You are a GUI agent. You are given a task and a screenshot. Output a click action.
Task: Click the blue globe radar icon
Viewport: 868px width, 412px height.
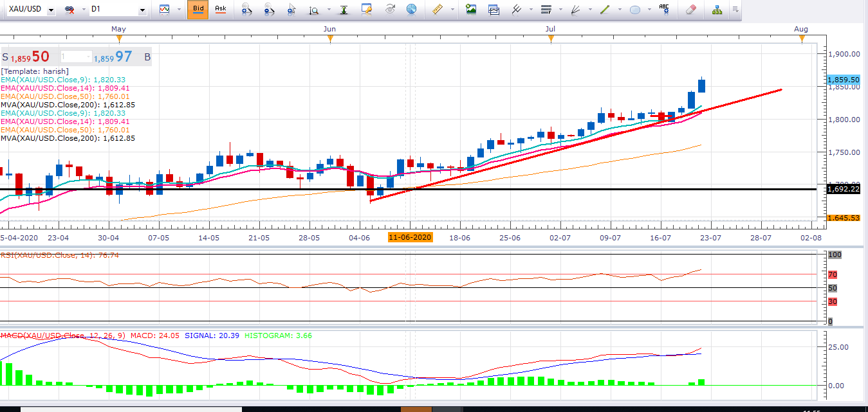[411, 10]
